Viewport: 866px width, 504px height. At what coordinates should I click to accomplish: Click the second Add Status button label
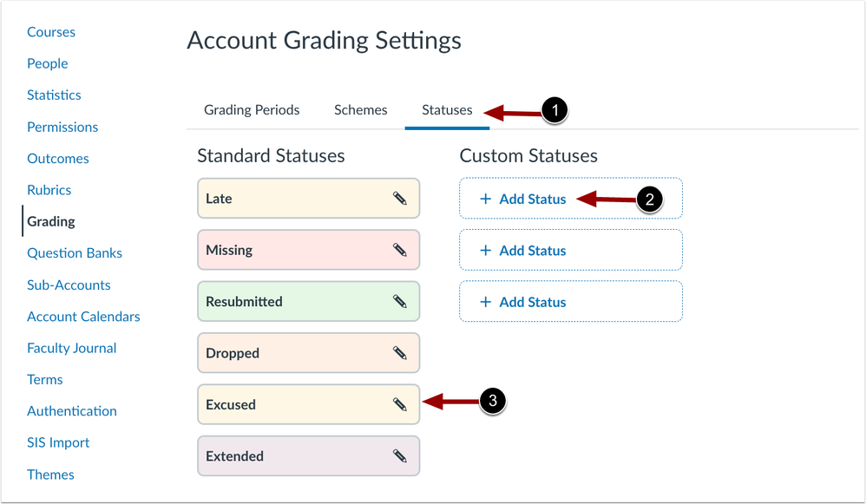(x=533, y=251)
